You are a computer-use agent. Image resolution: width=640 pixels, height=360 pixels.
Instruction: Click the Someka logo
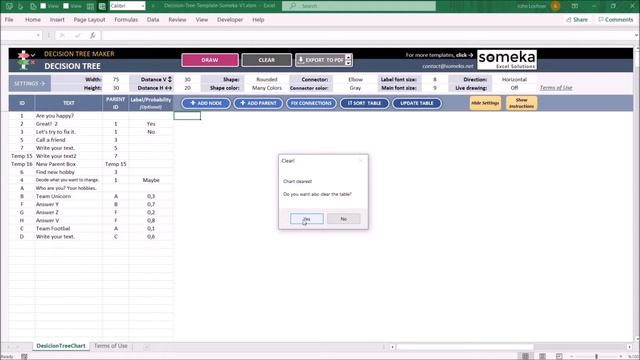pos(507,60)
